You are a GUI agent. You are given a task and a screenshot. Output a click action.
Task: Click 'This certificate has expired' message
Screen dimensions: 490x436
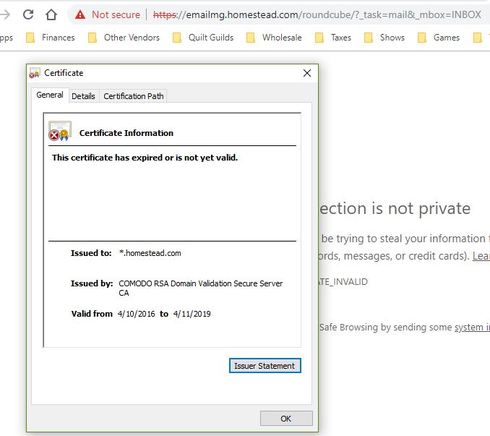(145, 158)
